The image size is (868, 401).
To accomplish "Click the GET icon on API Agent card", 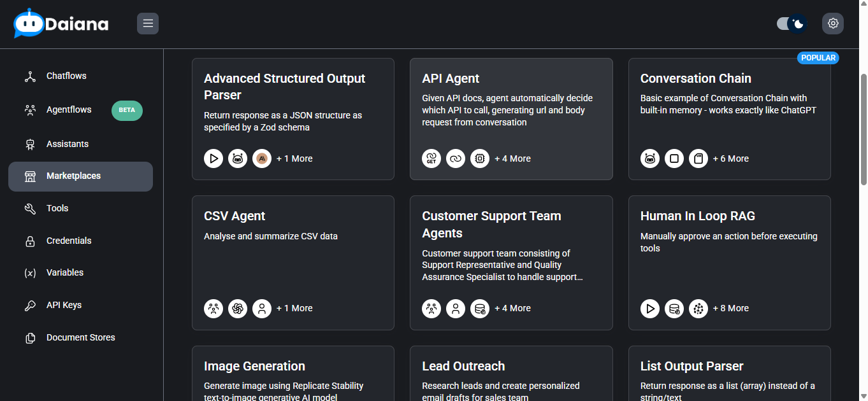I will coord(431,158).
